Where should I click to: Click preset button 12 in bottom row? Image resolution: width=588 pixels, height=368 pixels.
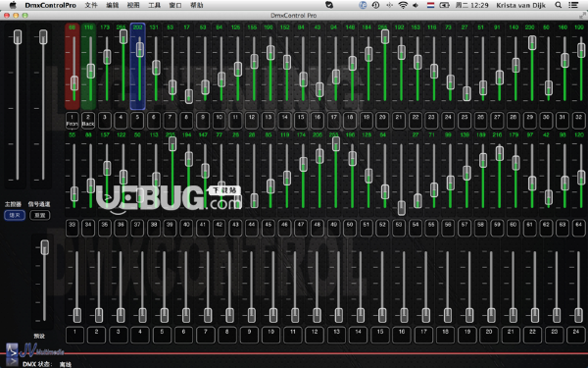coord(315,335)
